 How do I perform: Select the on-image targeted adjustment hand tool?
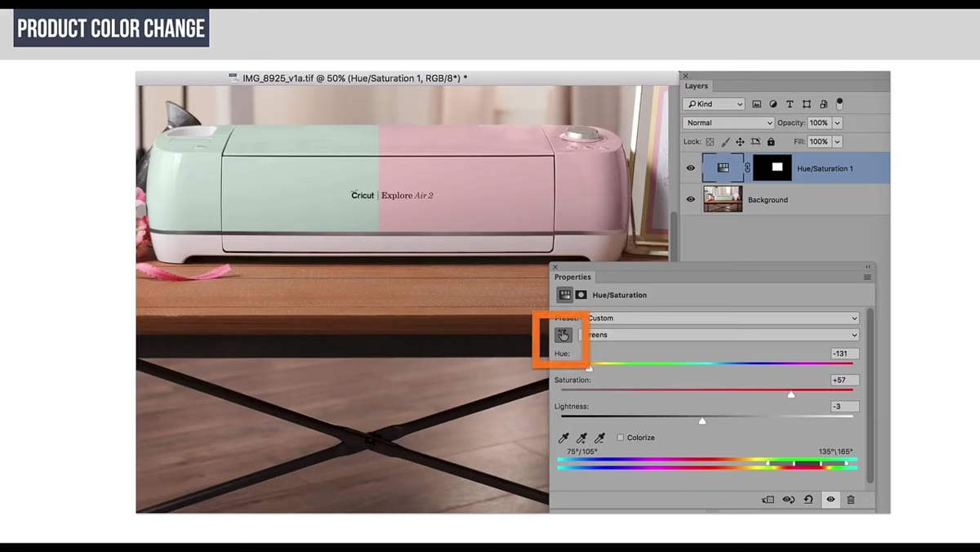tap(563, 335)
